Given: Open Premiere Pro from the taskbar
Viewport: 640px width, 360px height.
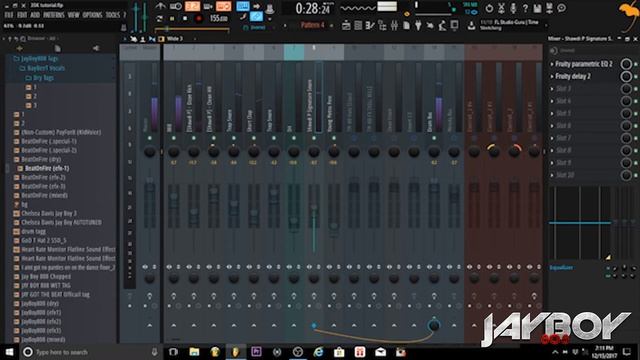Looking at the screenshot, I should (x=256, y=352).
